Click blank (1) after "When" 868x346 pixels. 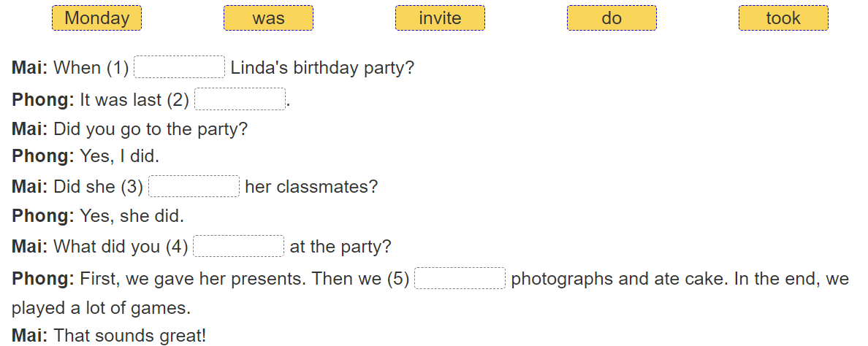click(x=180, y=67)
